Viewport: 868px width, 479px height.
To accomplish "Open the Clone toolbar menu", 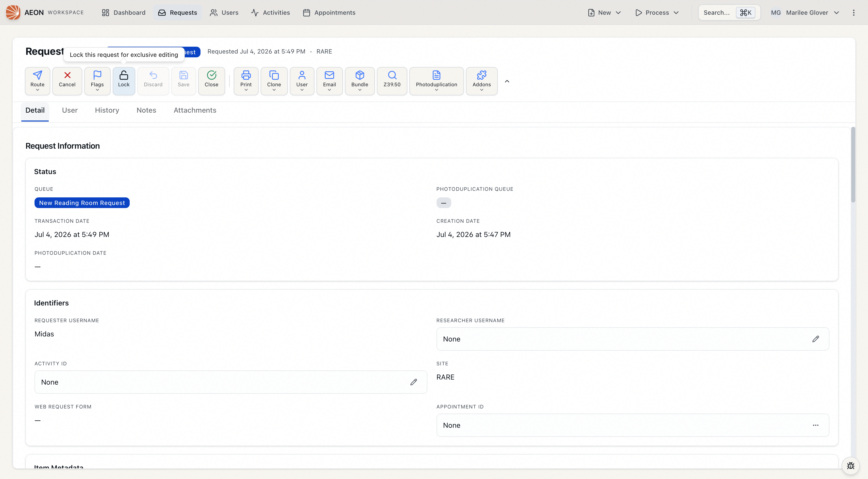I will (x=274, y=81).
